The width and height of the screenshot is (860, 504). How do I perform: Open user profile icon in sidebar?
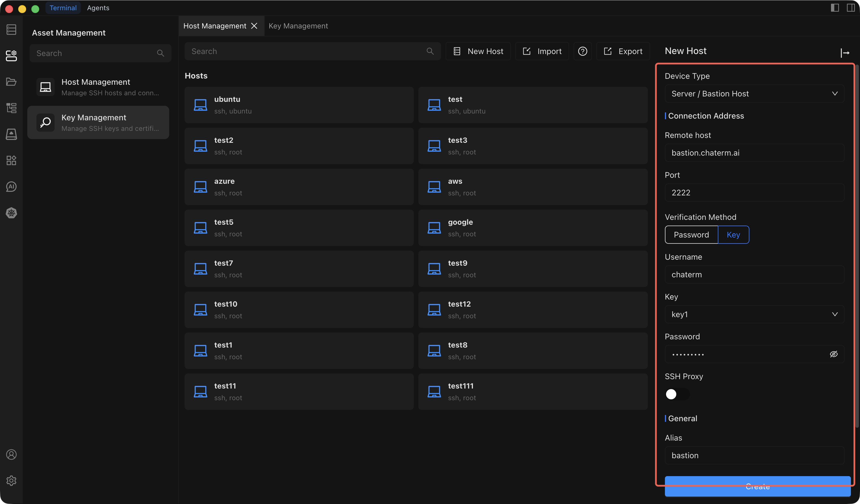click(x=11, y=455)
